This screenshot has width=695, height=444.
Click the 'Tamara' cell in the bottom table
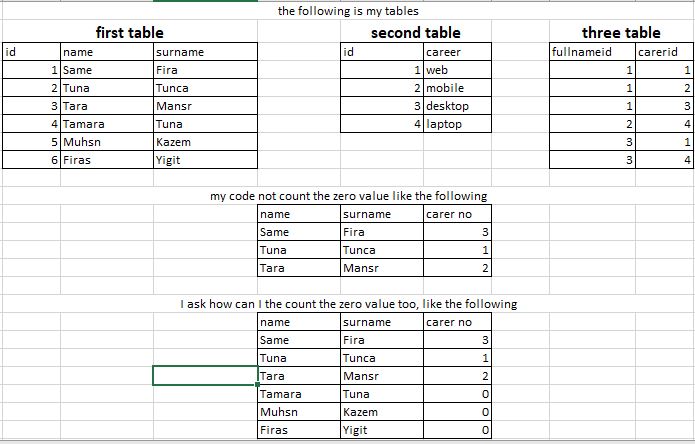(x=299, y=394)
